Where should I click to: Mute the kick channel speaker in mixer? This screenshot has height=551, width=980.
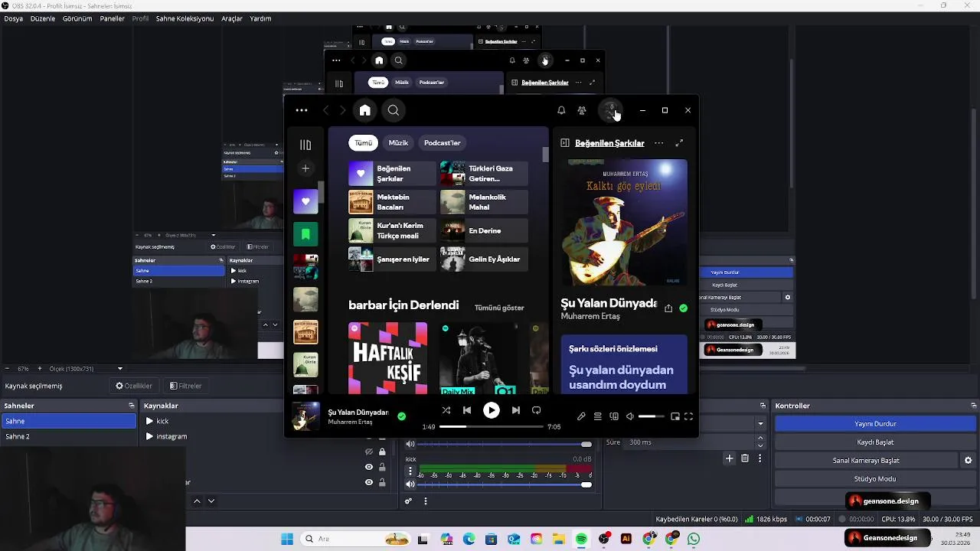[x=410, y=484]
